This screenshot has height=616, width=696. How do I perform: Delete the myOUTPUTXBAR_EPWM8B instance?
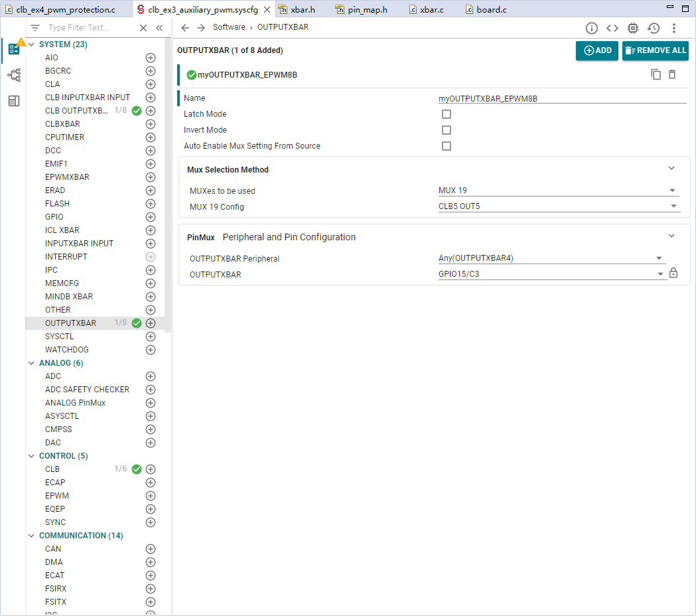point(672,74)
